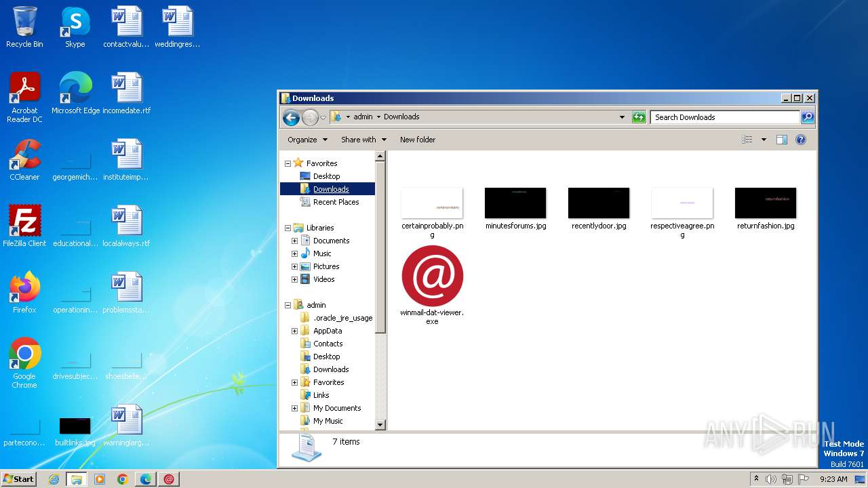Viewport: 868px width, 488px height.
Task: Expand the Pictures library node
Action: click(294, 266)
